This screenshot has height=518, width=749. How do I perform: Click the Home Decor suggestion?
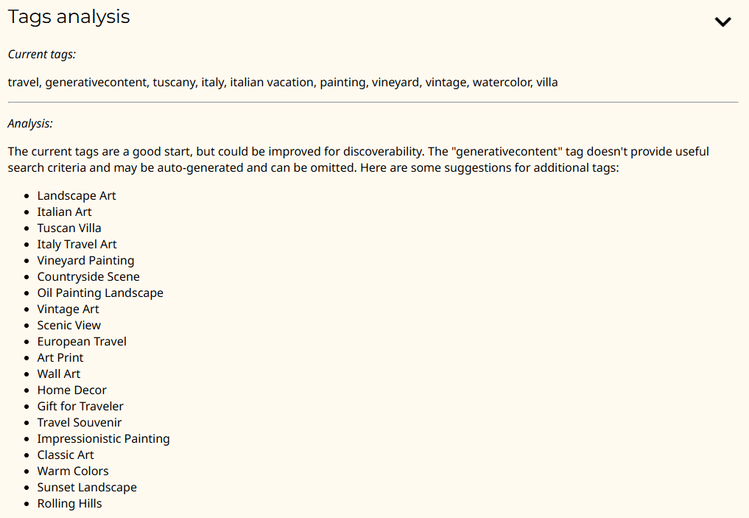[x=72, y=390]
